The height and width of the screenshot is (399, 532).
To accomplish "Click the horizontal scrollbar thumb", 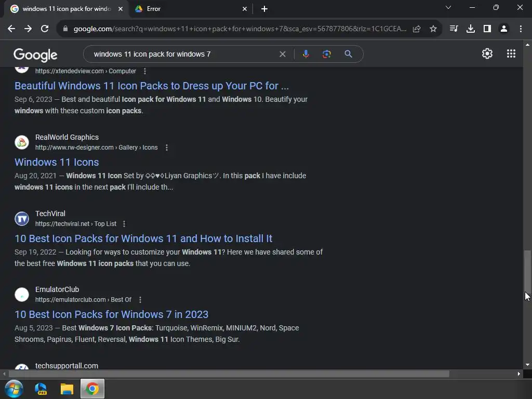I will pos(229,374).
